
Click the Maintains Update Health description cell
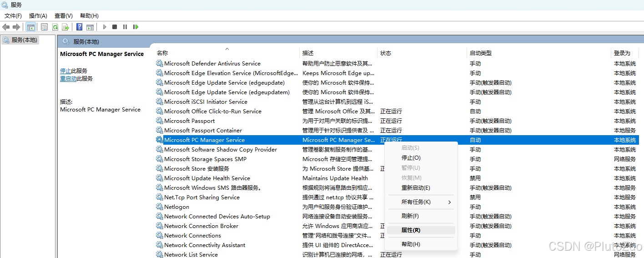pos(335,178)
